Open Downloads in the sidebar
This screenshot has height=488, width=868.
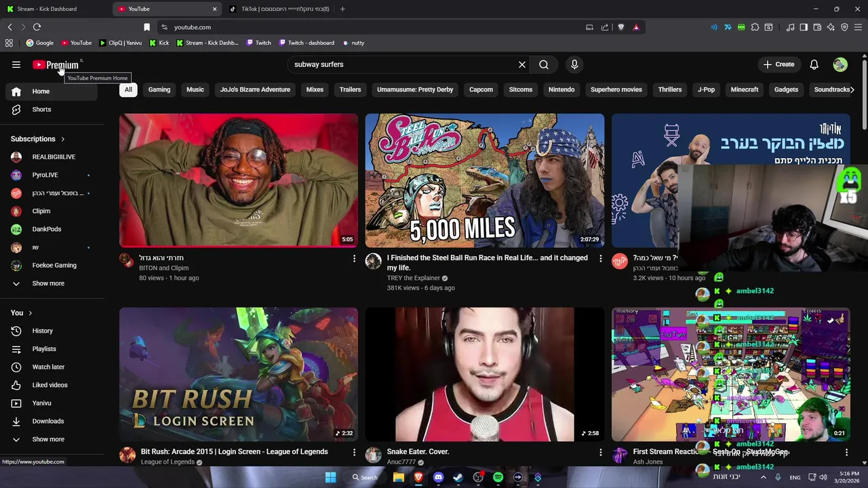click(52, 421)
